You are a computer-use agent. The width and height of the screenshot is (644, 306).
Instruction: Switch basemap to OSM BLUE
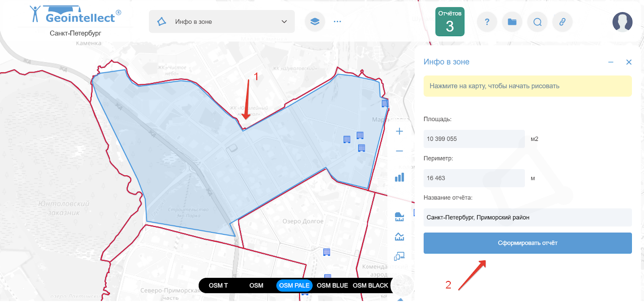coord(332,285)
